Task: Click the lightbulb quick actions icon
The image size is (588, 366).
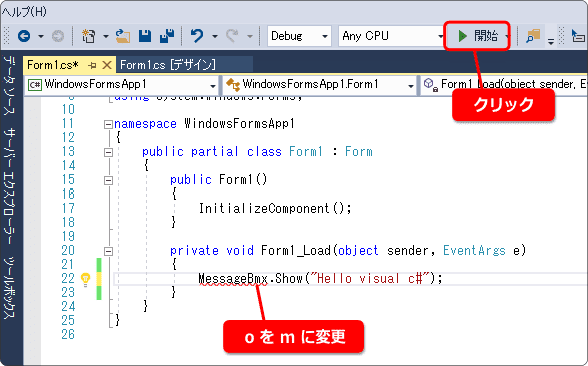Action: (x=86, y=279)
